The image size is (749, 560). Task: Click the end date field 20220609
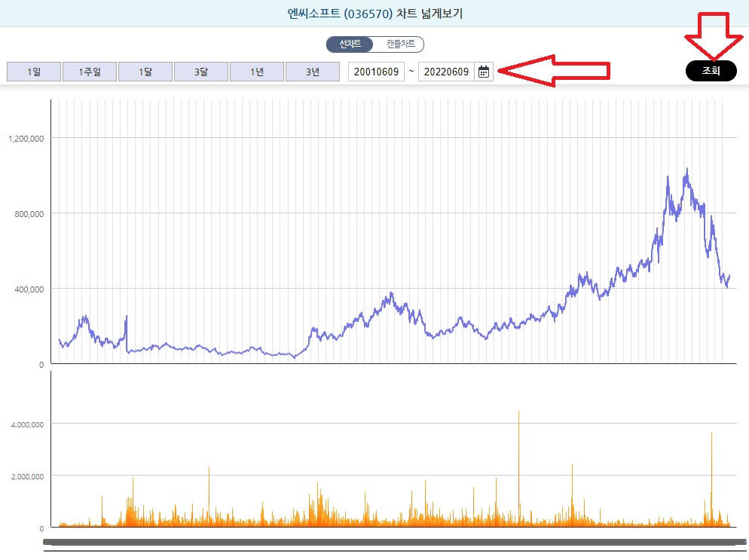446,72
